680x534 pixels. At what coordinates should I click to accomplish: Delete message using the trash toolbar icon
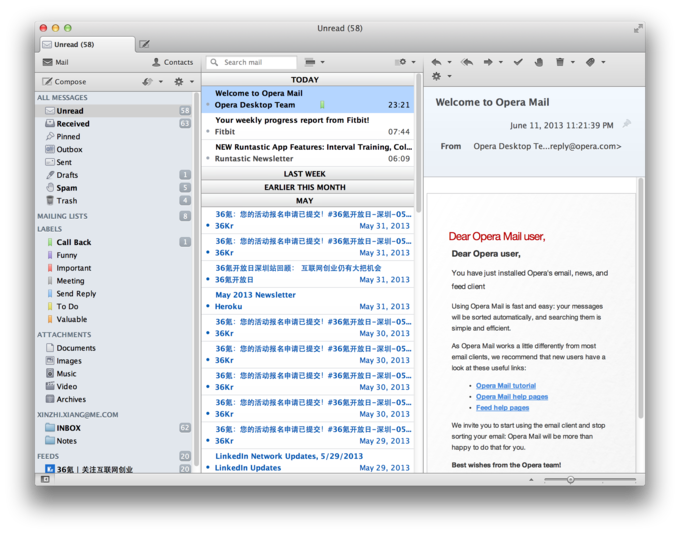560,62
